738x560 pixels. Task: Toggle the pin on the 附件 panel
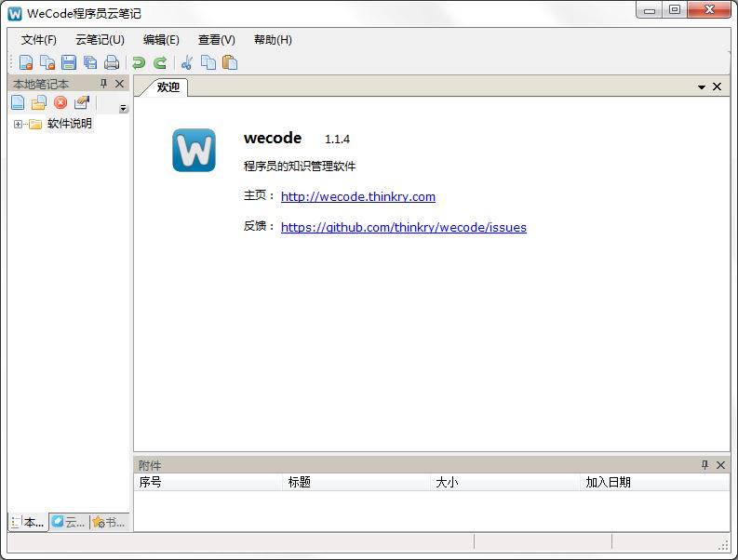tap(704, 465)
